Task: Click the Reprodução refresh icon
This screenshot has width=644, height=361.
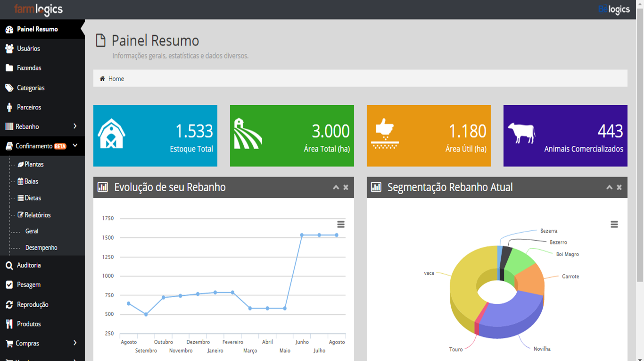Action: pos(9,305)
